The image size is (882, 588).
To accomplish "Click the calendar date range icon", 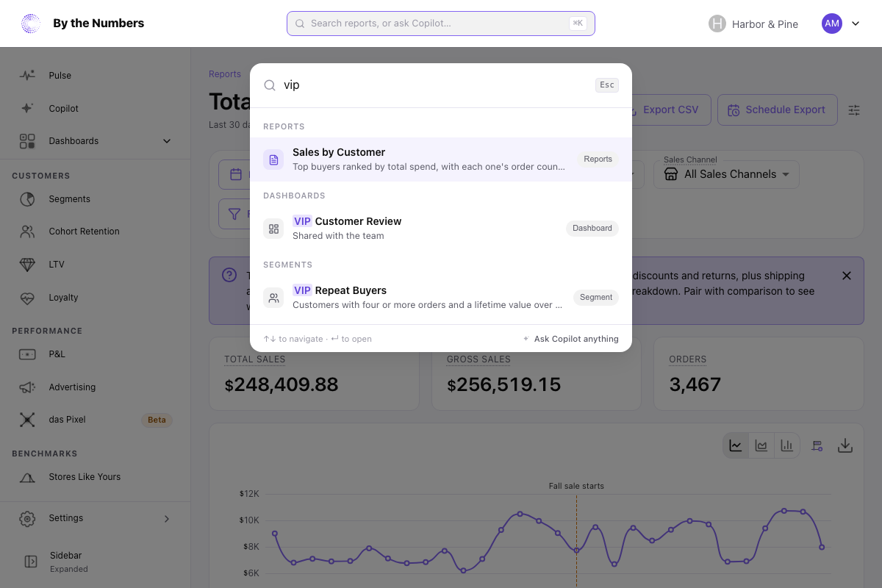I will point(236,174).
